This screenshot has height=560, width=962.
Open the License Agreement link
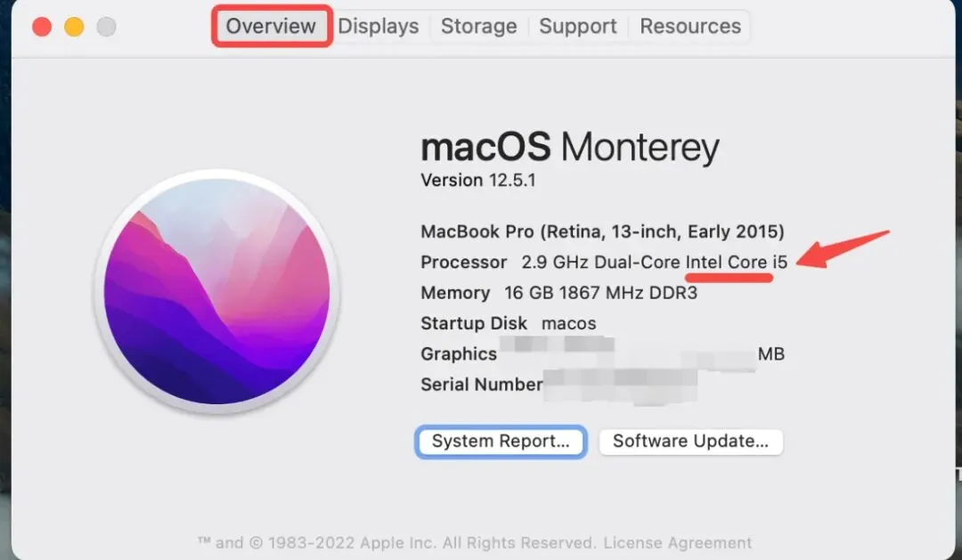677,543
